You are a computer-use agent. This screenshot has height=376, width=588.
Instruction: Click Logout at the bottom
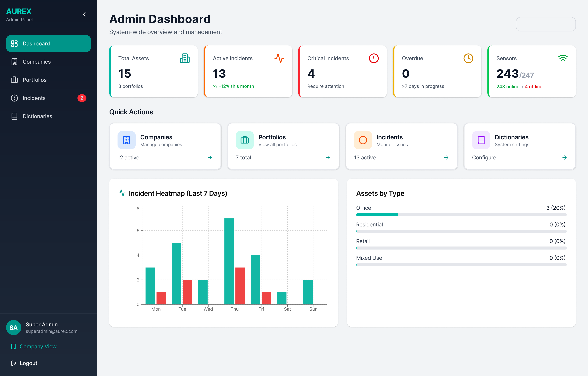(x=28, y=363)
